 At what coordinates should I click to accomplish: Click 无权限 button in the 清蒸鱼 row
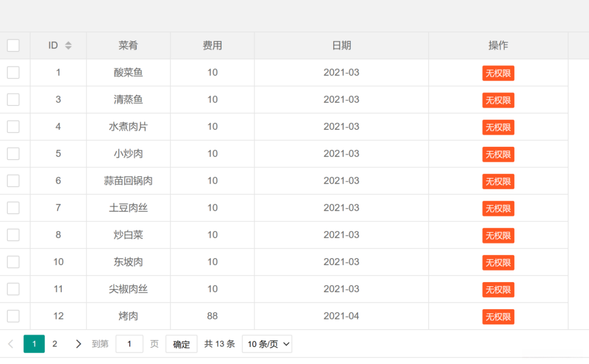[x=498, y=100]
